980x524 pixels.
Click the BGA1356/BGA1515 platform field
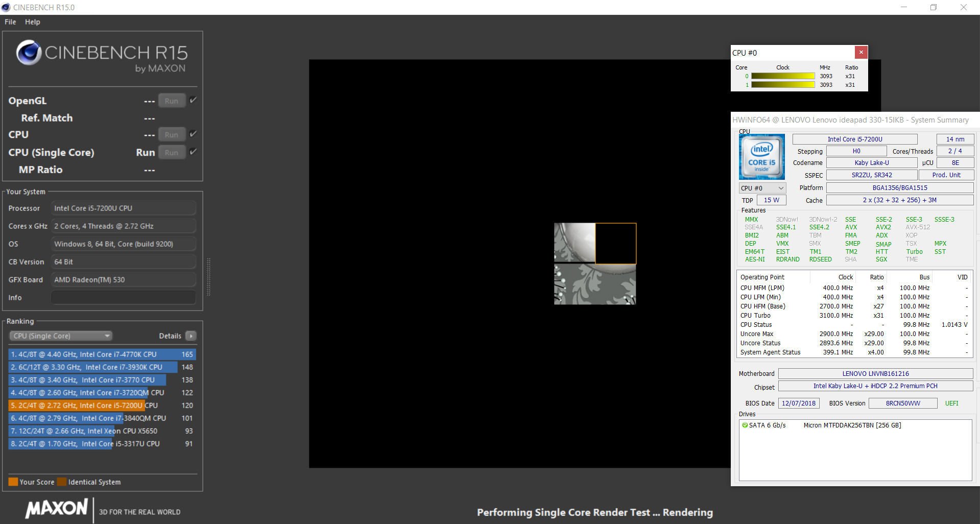coord(900,187)
